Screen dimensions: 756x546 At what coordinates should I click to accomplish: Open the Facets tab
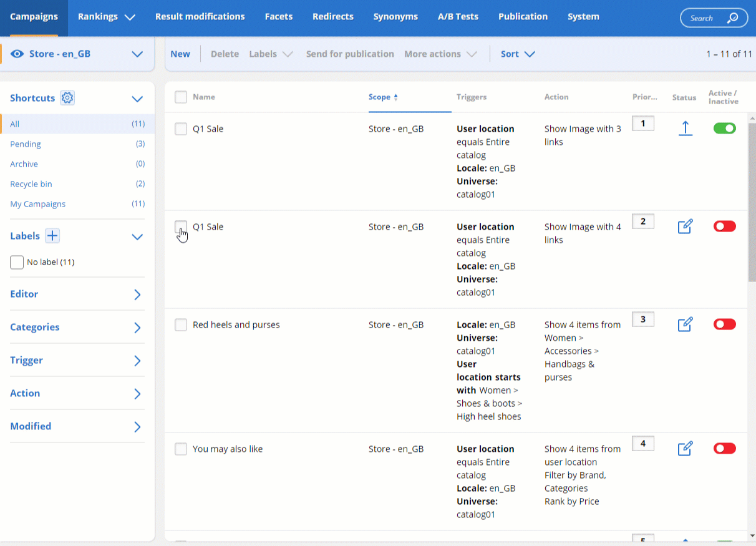[279, 17]
